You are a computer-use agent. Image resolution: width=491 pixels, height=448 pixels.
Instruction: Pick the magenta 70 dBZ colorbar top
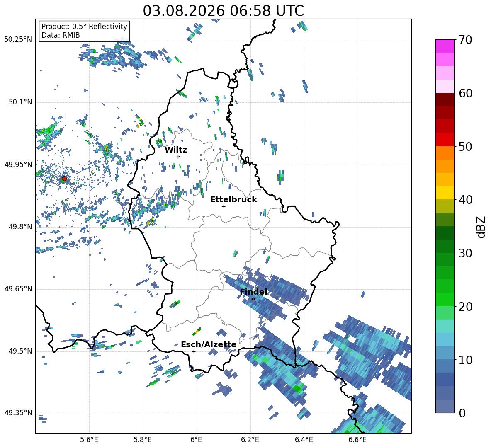click(x=445, y=46)
